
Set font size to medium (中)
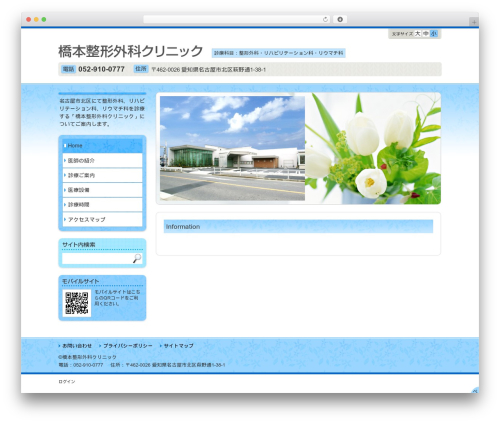pyautogui.click(x=426, y=34)
